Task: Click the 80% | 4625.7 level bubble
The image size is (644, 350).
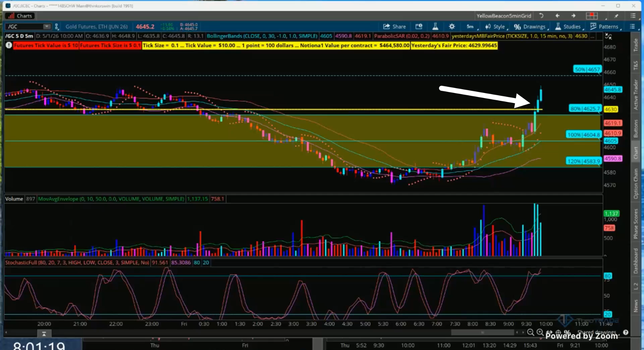Action: coord(585,109)
